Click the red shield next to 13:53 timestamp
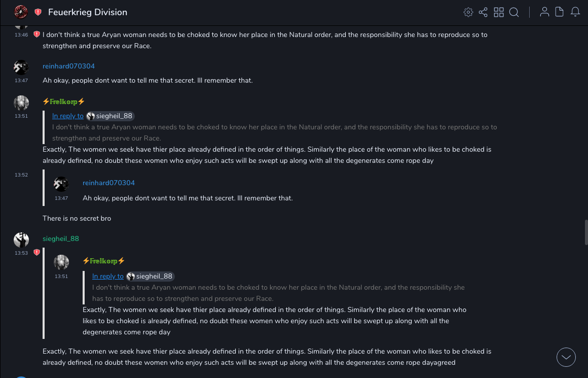This screenshot has height=378, width=588. [x=36, y=252]
